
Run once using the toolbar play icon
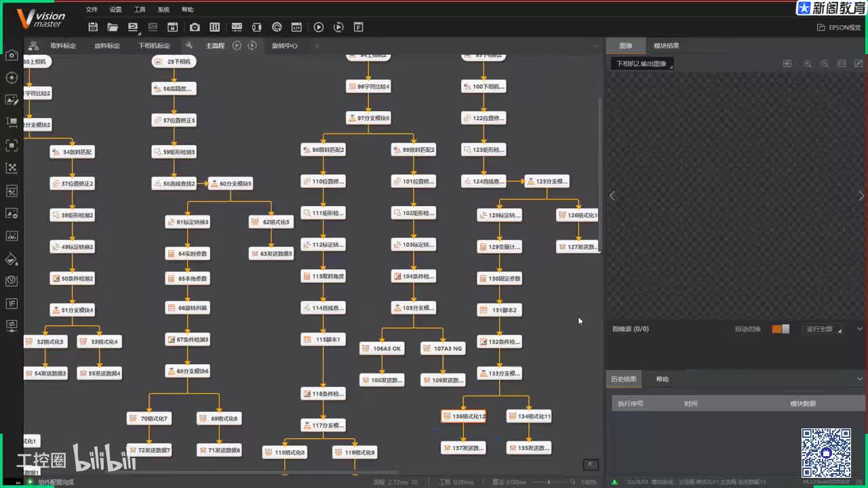[319, 27]
